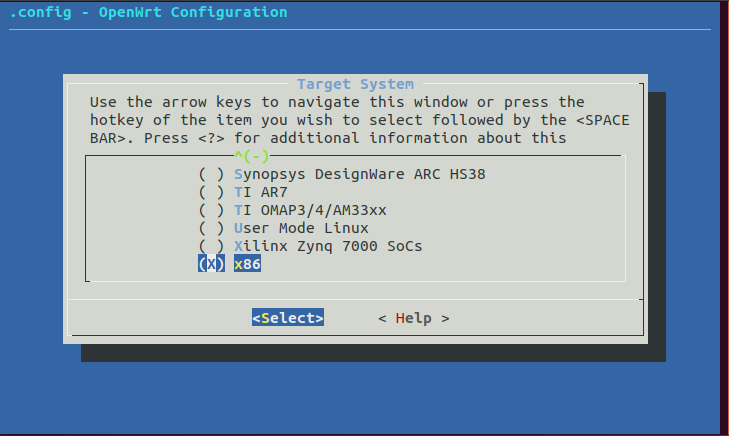Image resolution: width=729 pixels, height=436 pixels.
Task: Click the yellow S hotkey in Select
Action: coord(265,318)
